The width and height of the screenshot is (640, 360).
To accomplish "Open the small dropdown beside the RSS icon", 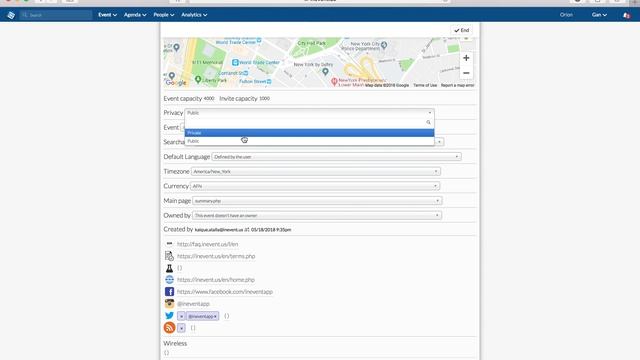I will [181, 328].
